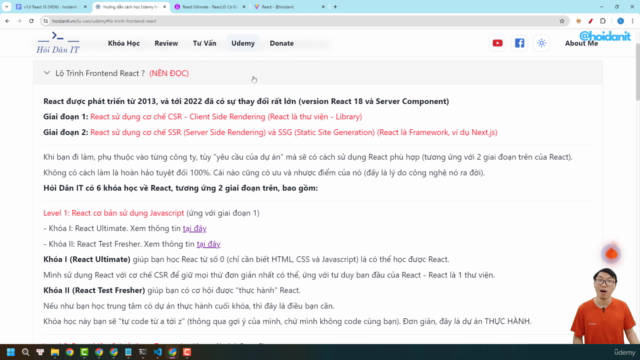Click the 'Giai đoạn 1:' CSR line
Screen dimensions: 640x360
click(202, 117)
